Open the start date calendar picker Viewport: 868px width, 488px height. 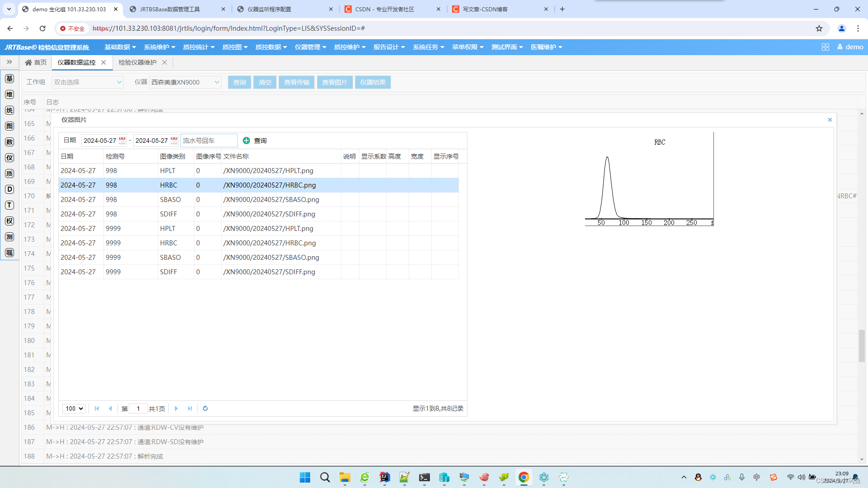[122, 141]
